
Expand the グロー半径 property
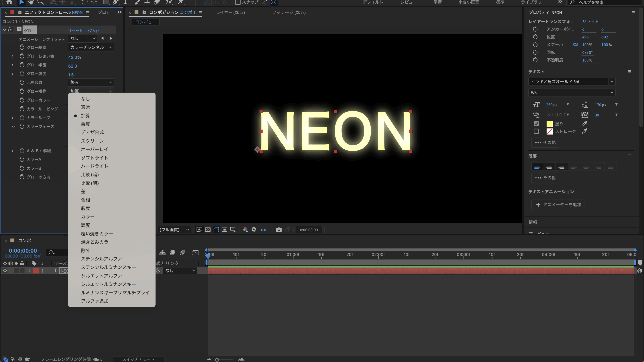12,65
